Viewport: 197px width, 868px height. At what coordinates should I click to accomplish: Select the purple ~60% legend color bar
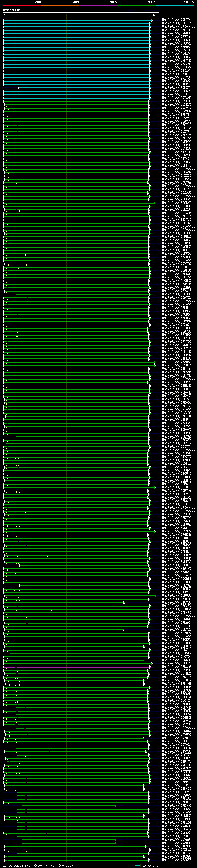click(x=99, y=6)
